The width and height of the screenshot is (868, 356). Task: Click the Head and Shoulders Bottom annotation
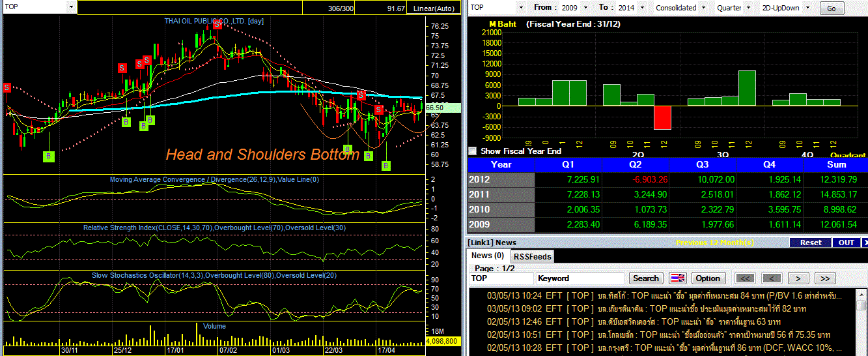click(x=262, y=155)
